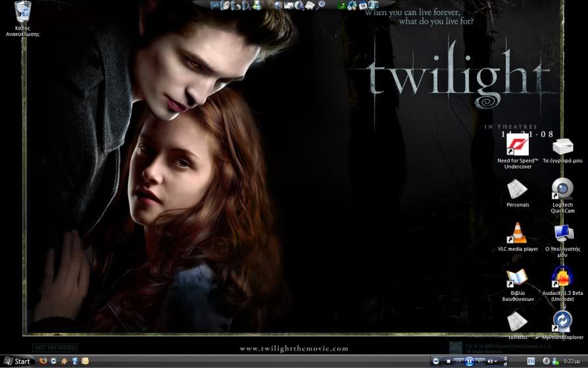
Task: Open the calendar icon in top dock
Action: (x=362, y=6)
